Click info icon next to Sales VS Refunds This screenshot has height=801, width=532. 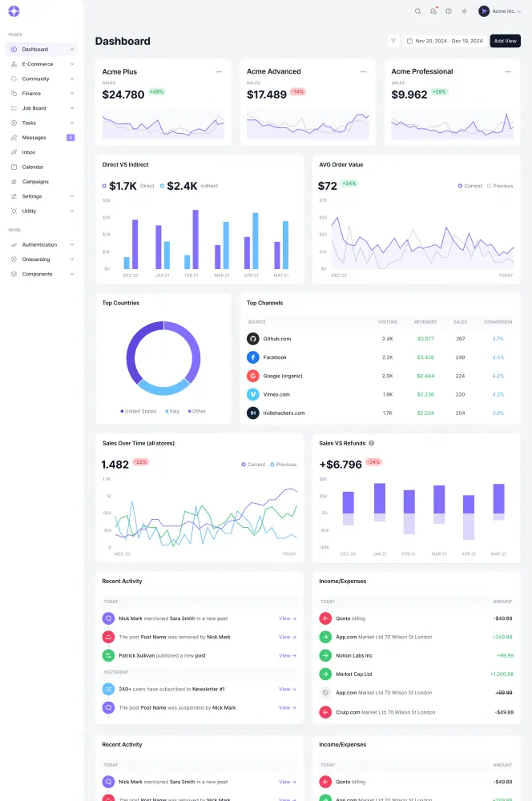[371, 443]
